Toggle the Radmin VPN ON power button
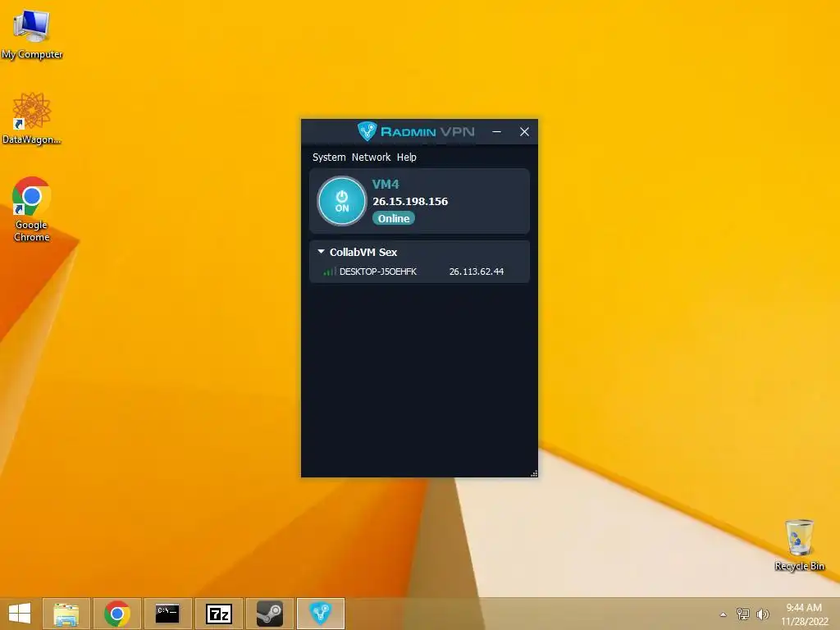 (342, 201)
